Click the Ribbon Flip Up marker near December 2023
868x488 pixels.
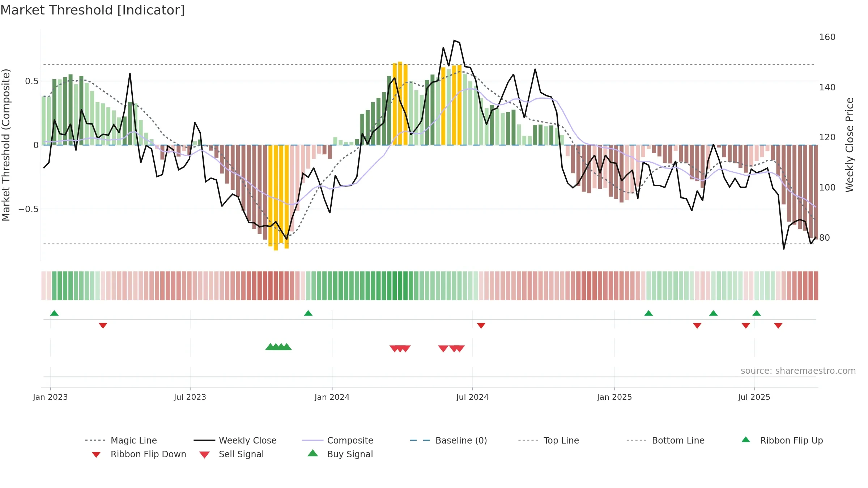coord(308,313)
